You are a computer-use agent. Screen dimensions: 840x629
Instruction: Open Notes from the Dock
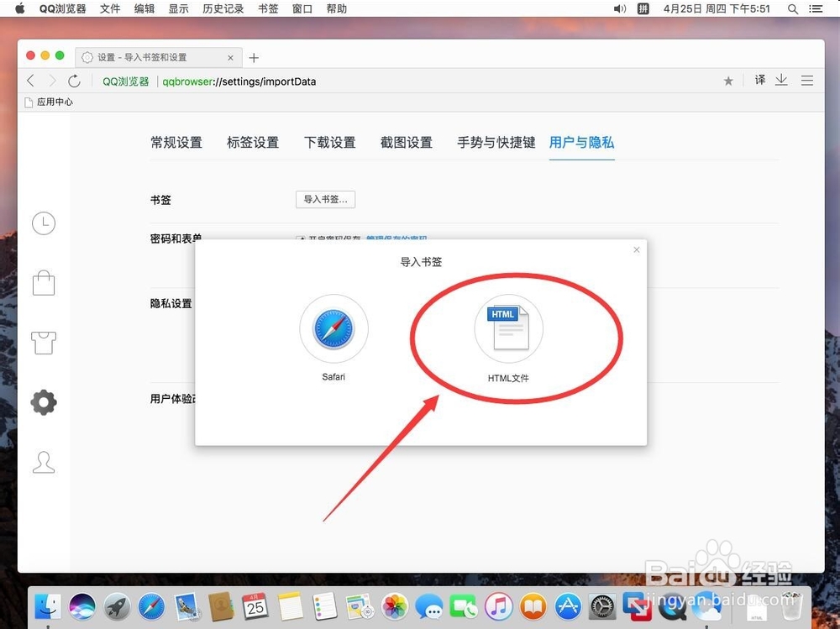coord(291,606)
